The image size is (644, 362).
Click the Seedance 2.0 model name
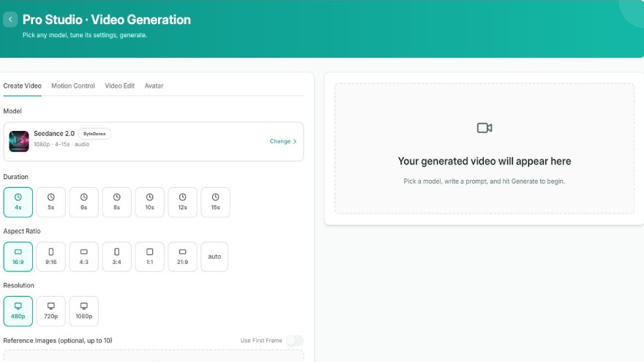[54, 134]
